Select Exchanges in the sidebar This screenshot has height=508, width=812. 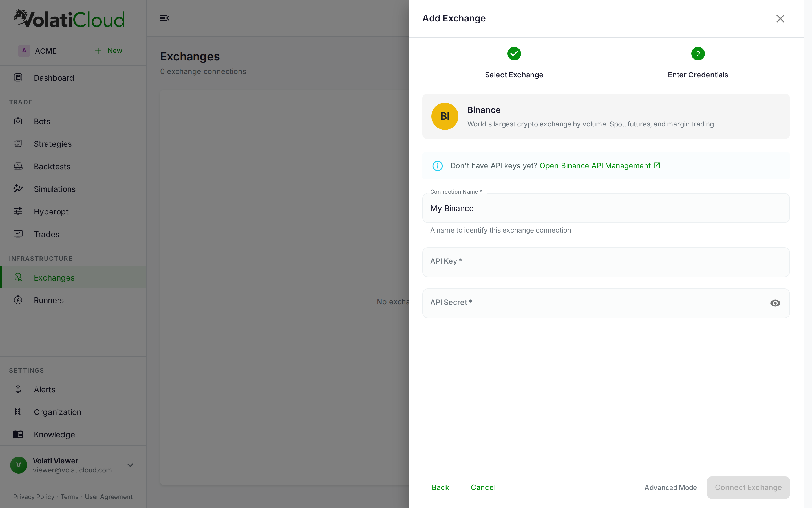tap(73, 277)
